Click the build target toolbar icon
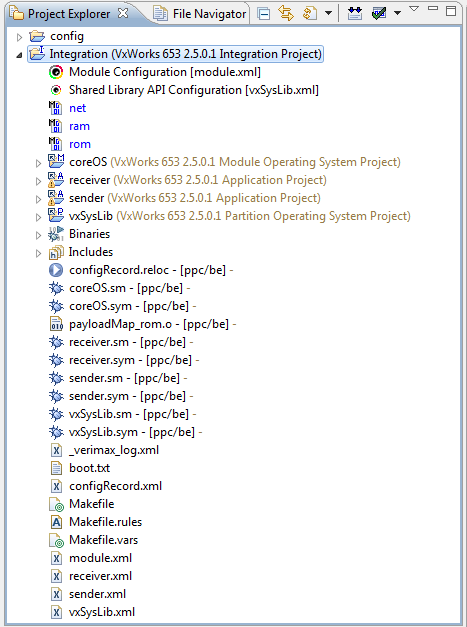 tap(355, 14)
